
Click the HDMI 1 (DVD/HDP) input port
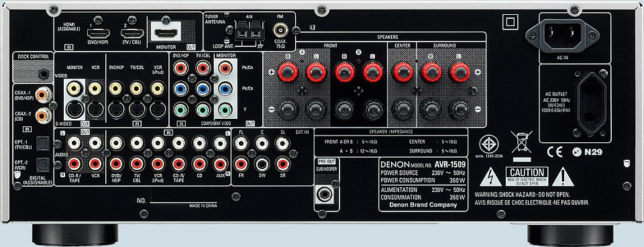tap(98, 34)
